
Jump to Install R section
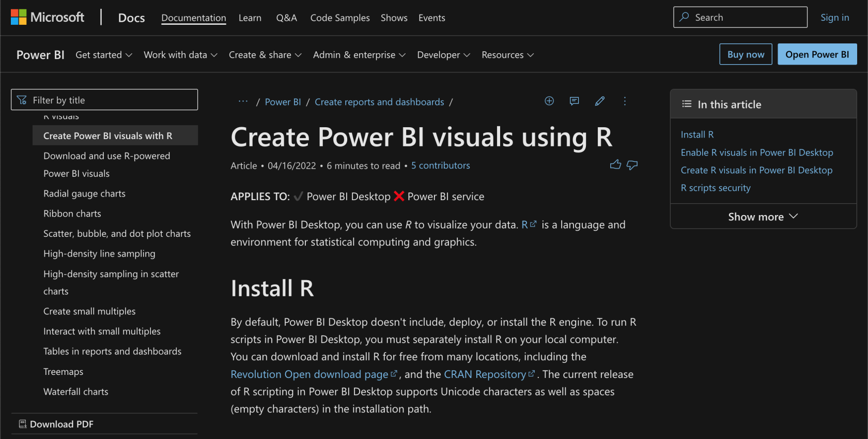click(697, 134)
